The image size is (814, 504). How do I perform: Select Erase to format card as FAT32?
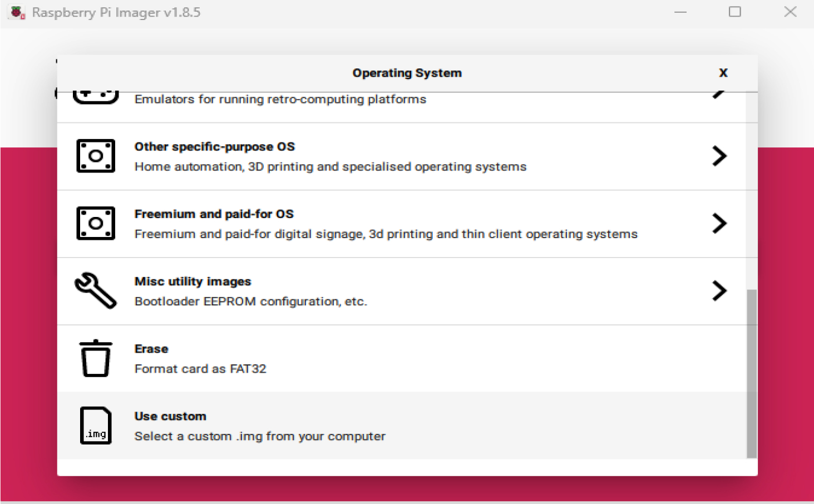[x=402, y=358]
